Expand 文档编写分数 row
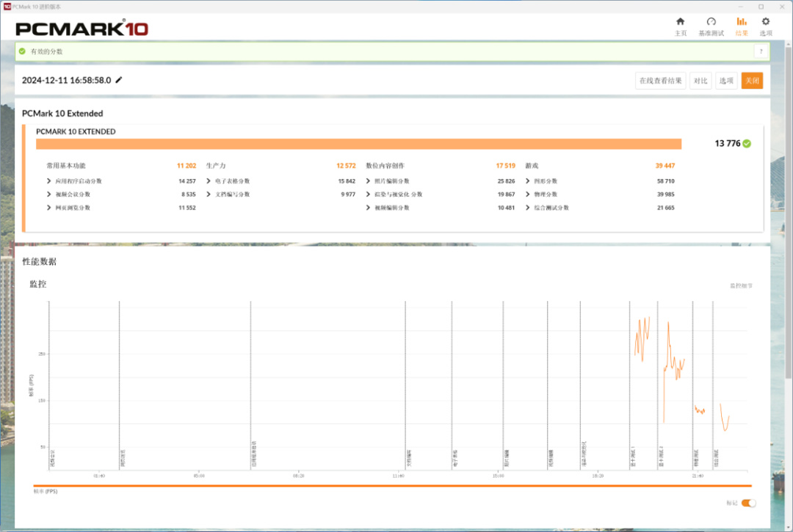Image resolution: width=793 pixels, height=532 pixels. [x=209, y=194]
